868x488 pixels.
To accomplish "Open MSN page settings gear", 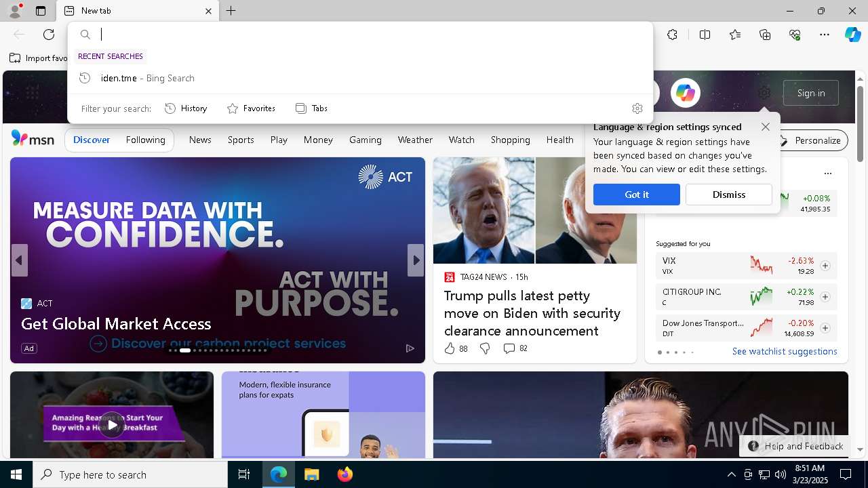I will coord(764,93).
